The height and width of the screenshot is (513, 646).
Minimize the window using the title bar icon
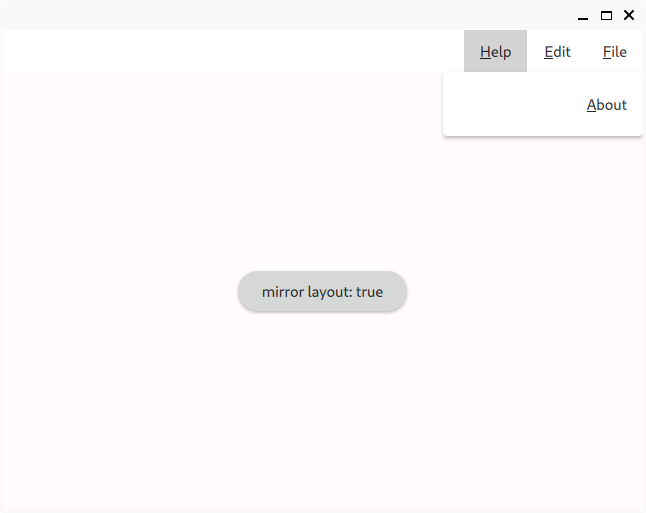[x=583, y=16]
